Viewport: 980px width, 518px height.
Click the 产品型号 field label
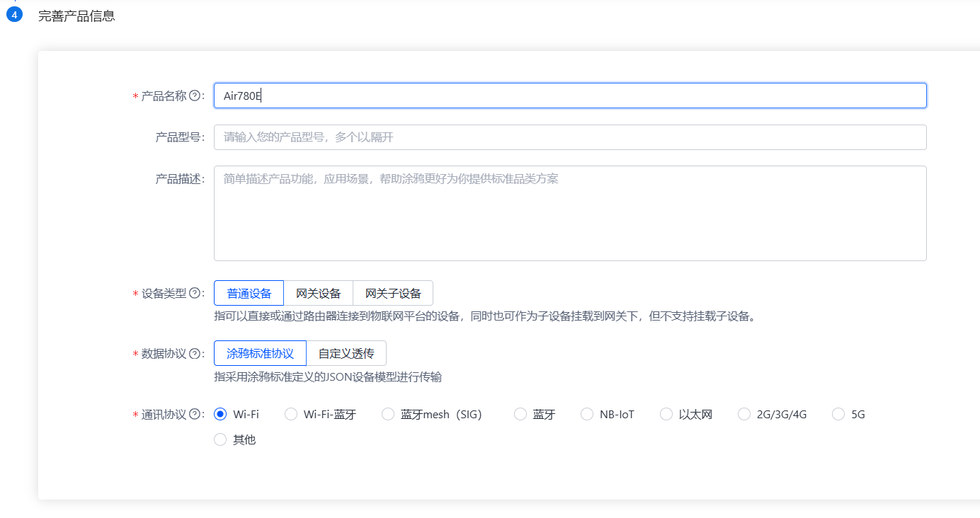click(180, 137)
